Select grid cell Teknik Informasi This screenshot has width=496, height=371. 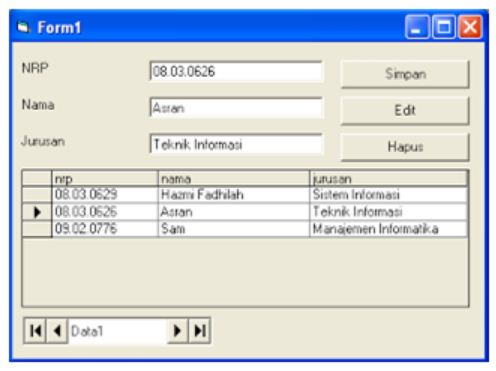click(x=389, y=212)
